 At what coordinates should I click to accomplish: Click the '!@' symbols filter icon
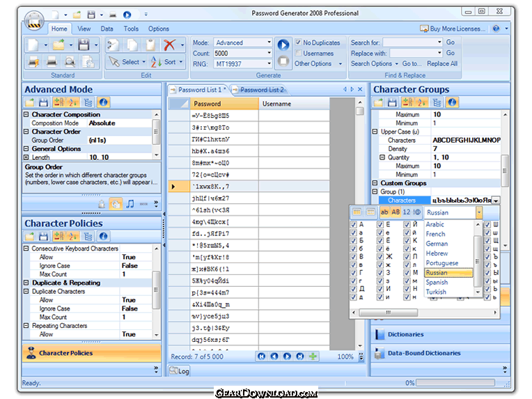coord(417,212)
